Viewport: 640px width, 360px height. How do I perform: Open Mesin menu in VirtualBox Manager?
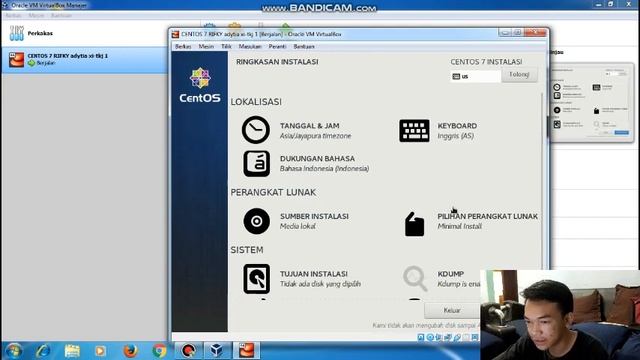[x=36, y=16]
